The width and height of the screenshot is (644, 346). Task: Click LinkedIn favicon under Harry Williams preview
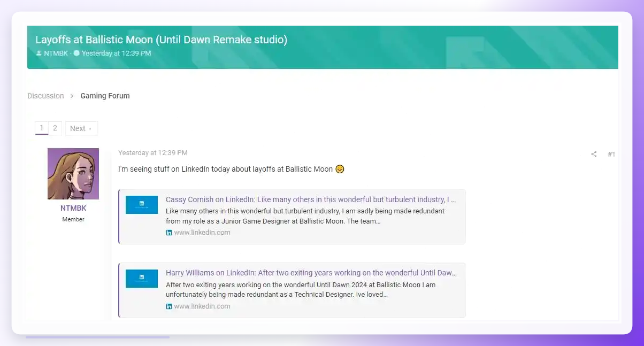[169, 306]
